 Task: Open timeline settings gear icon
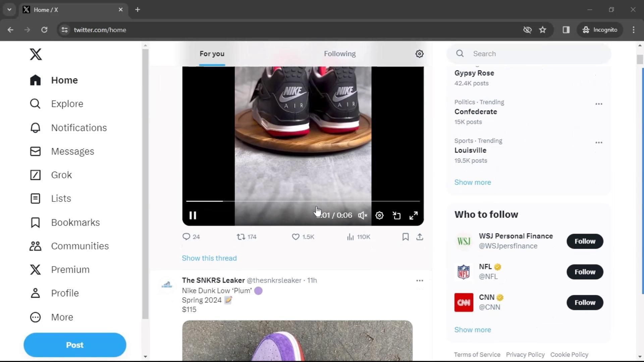click(419, 54)
